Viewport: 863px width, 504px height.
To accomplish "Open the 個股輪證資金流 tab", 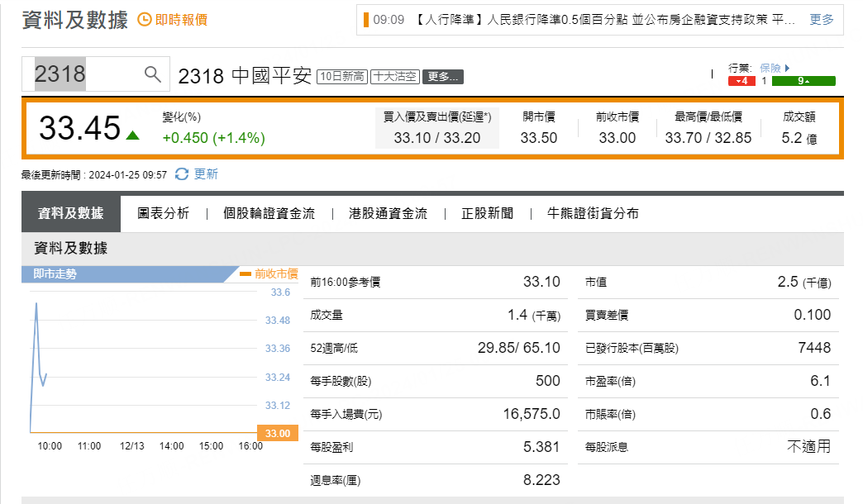I will 269,213.
